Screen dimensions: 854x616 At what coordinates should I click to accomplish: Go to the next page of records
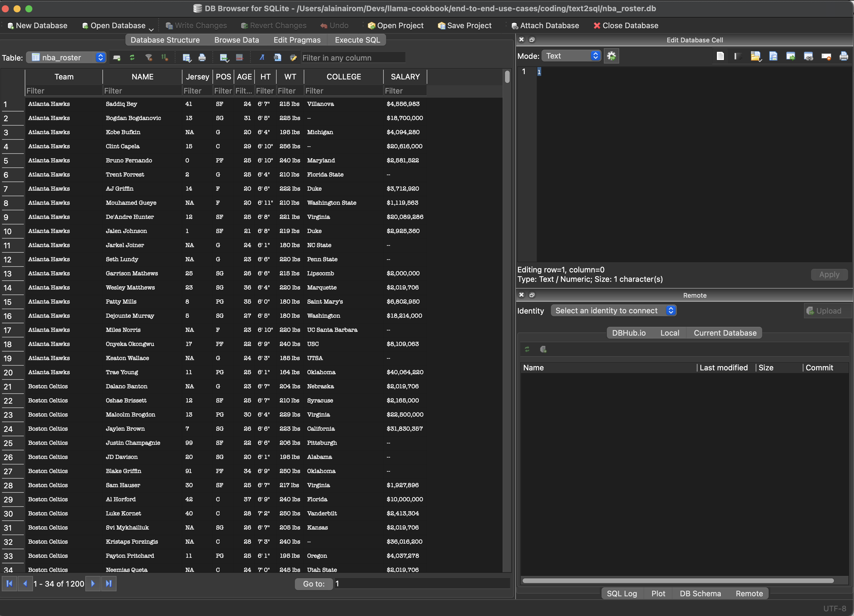(93, 584)
